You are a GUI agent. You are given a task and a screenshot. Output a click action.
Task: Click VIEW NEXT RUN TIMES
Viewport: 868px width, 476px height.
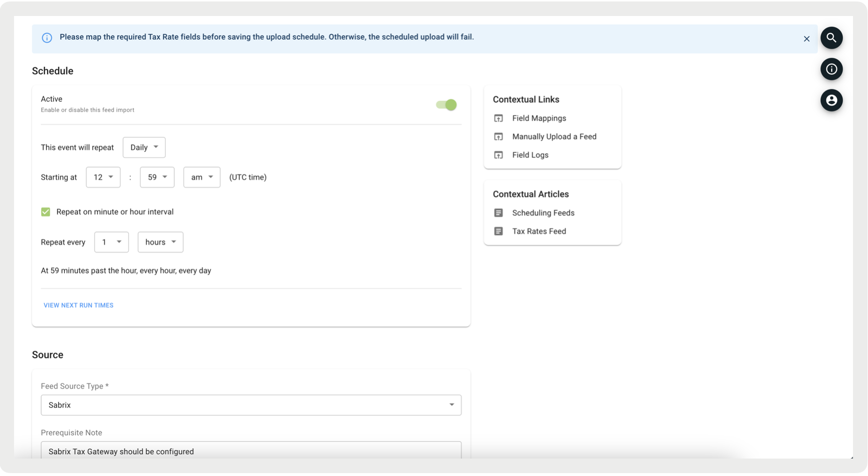pyautogui.click(x=78, y=305)
